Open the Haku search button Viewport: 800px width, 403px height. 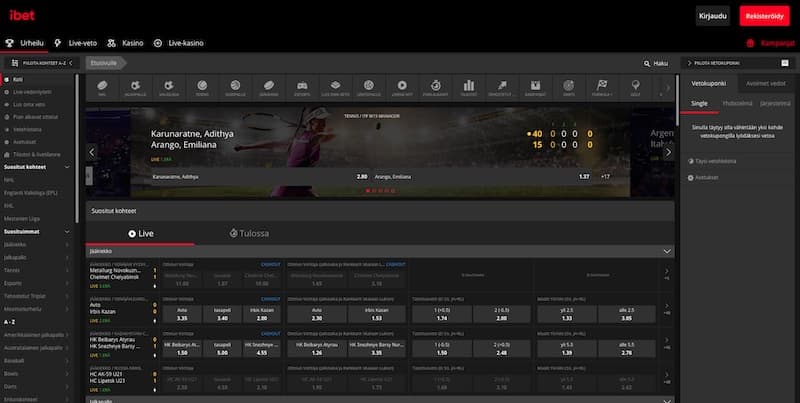pos(656,63)
